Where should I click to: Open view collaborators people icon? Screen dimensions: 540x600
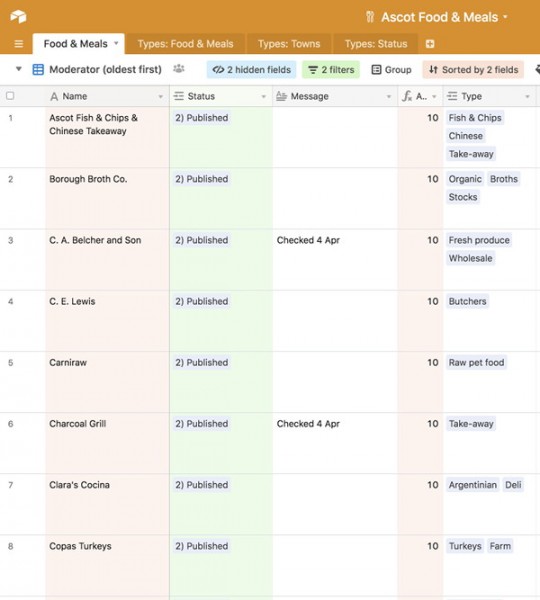pyautogui.click(x=179, y=69)
